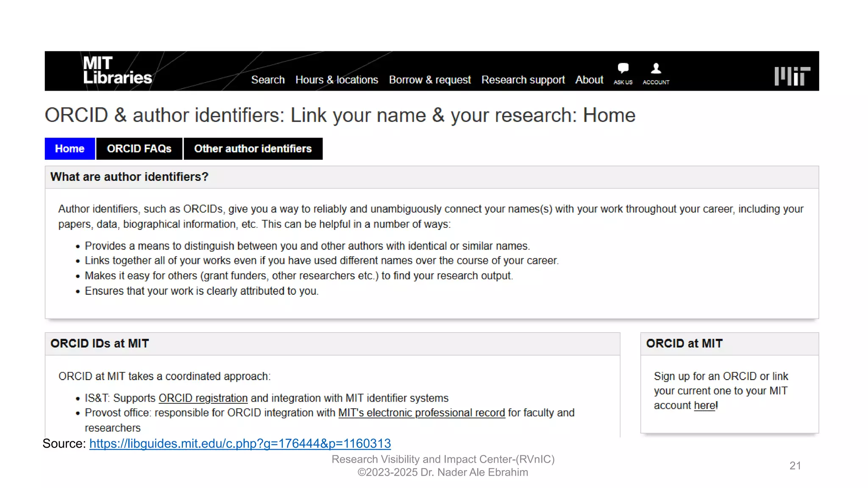The image size is (868, 488).
Task: Click bullet 'Makes it easy for others'
Action: (299, 276)
